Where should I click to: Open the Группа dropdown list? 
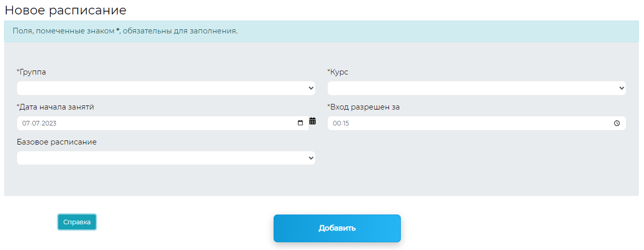pos(165,88)
